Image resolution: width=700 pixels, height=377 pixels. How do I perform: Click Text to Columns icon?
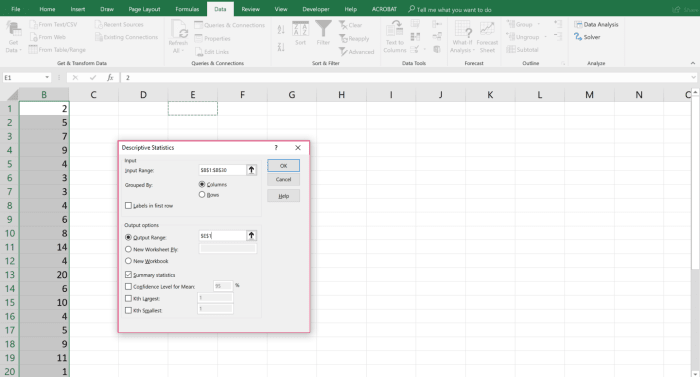click(395, 29)
